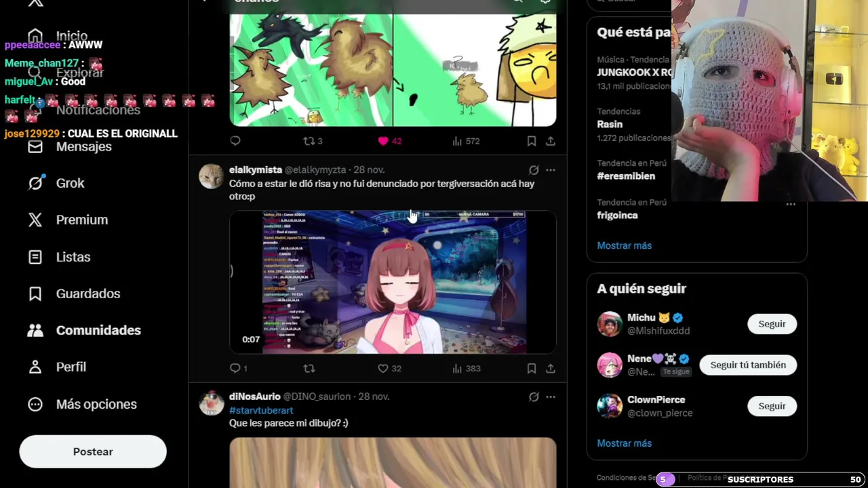Open the more options menu on diNosAurio's post
This screenshot has width=868, height=488.
tap(551, 396)
